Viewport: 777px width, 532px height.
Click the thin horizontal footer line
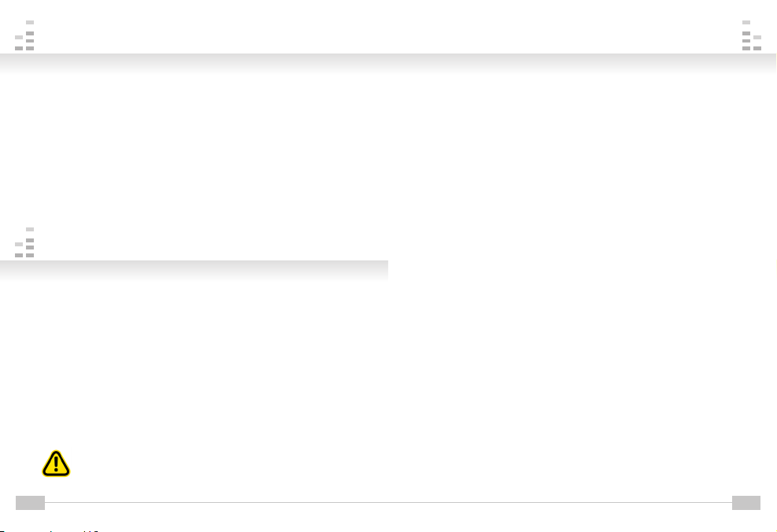coord(389,502)
